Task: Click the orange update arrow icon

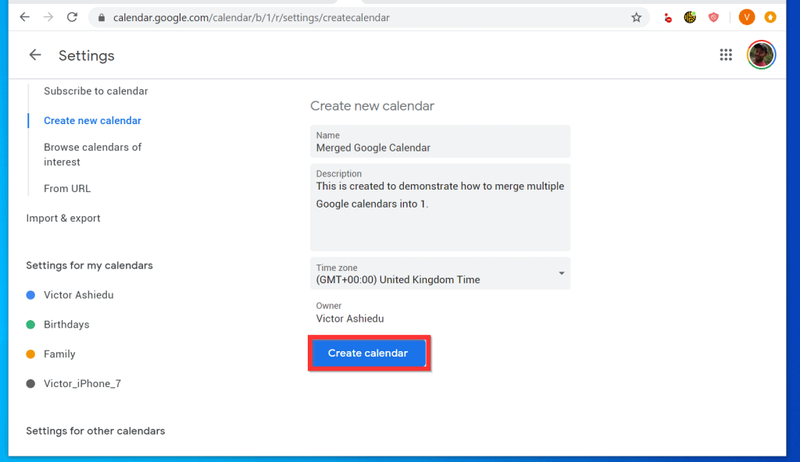Action: click(x=770, y=17)
